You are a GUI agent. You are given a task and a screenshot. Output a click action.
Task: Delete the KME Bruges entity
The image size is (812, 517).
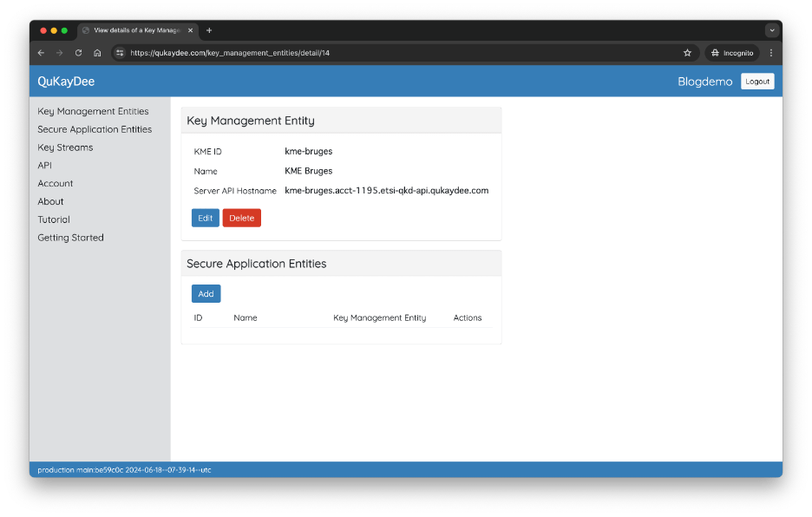point(241,218)
